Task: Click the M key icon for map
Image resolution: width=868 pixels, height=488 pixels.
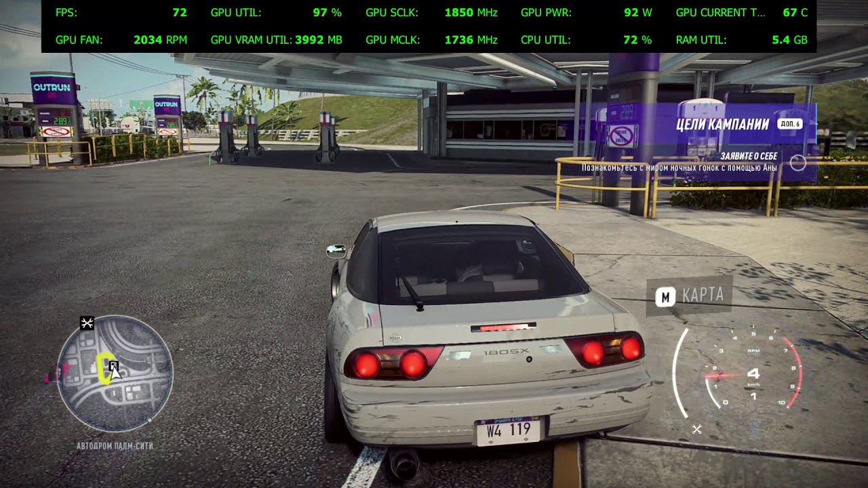Action: 665,296
